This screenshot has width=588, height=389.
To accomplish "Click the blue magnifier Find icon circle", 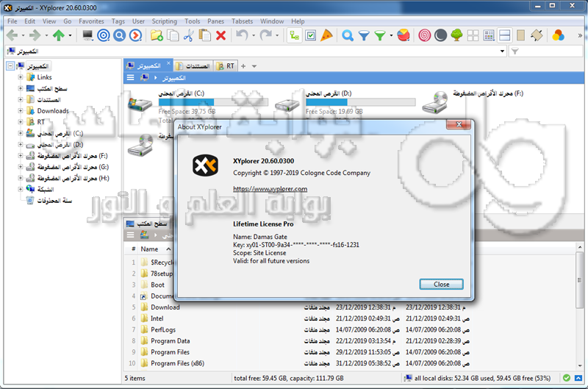I will click(x=120, y=35).
